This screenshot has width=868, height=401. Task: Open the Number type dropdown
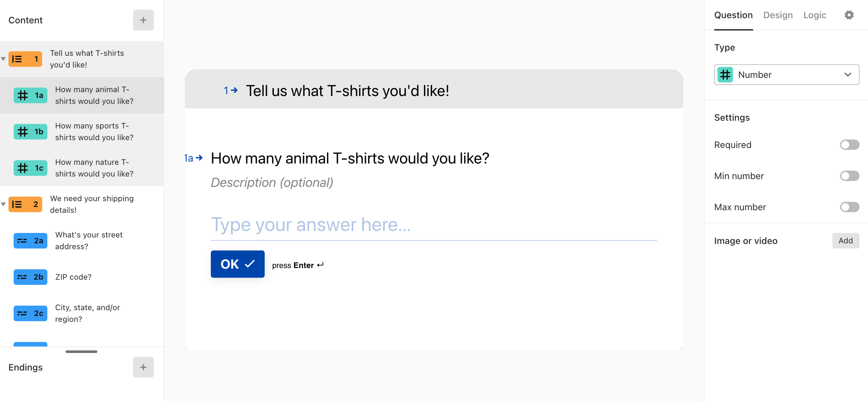coord(786,74)
